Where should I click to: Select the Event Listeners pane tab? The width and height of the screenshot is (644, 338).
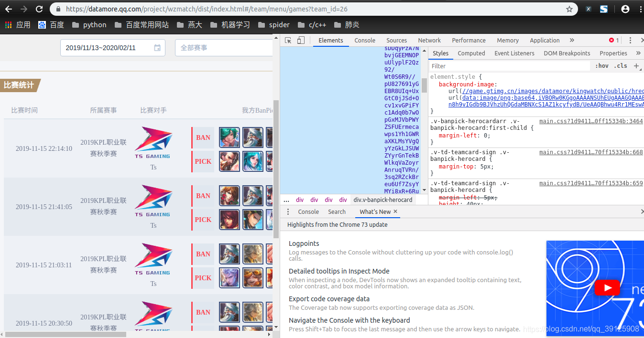[514, 53]
